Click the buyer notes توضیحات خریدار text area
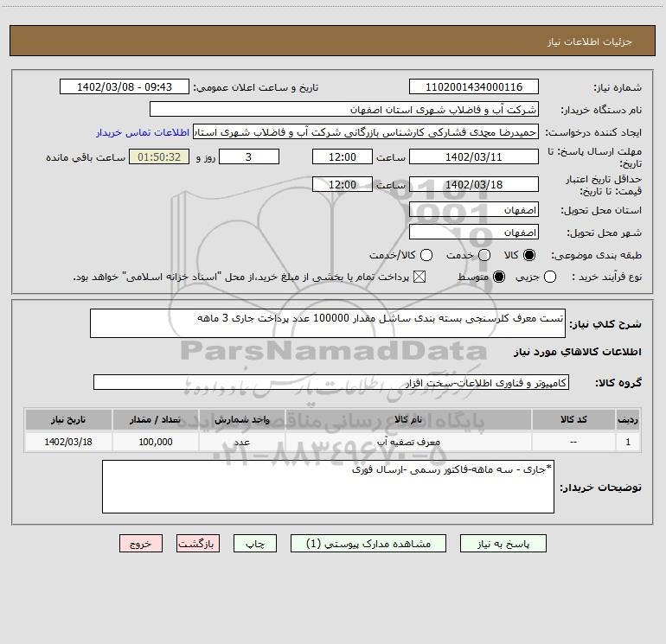This screenshot has height=644, width=666. click(x=328, y=487)
